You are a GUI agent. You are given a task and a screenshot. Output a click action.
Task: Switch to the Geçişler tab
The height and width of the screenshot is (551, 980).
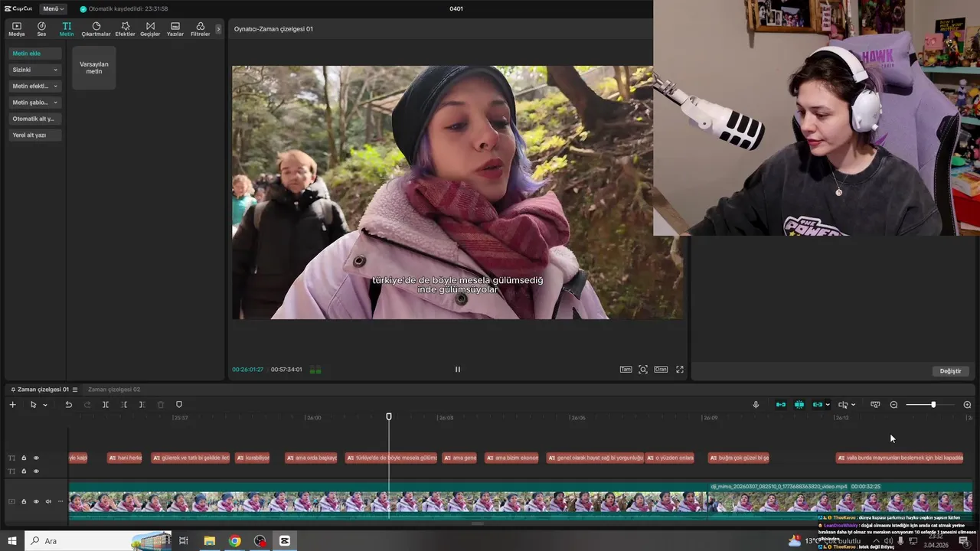(x=150, y=29)
